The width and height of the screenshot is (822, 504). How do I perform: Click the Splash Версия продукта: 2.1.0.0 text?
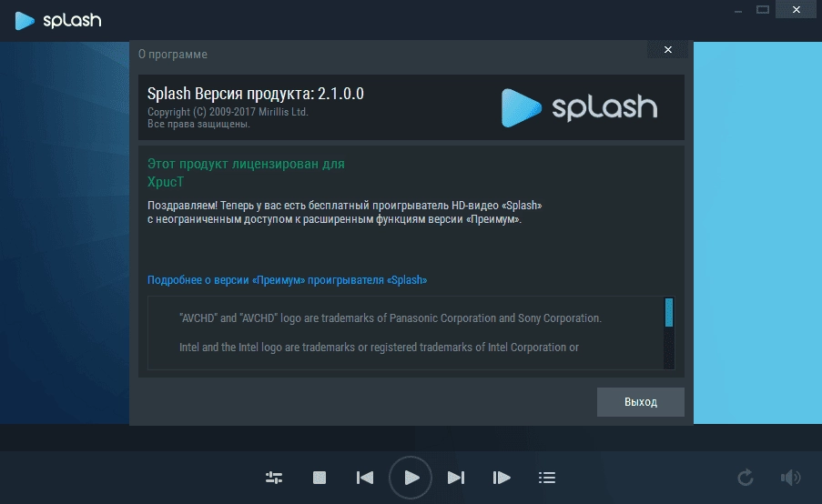pyautogui.click(x=255, y=94)
